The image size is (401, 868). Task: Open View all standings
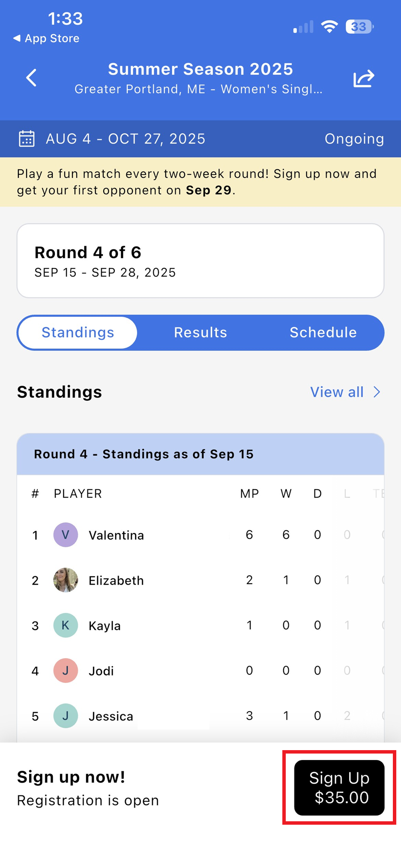[337, 391]
